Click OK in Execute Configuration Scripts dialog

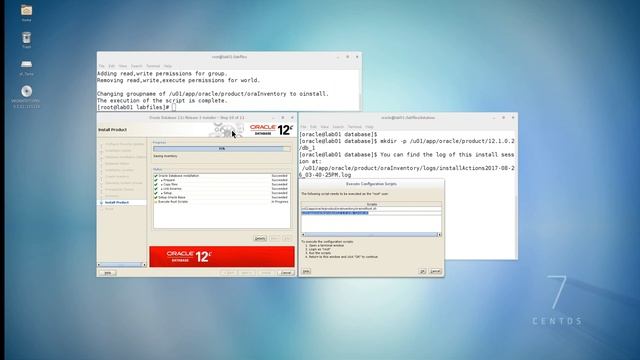pos(423,271)
